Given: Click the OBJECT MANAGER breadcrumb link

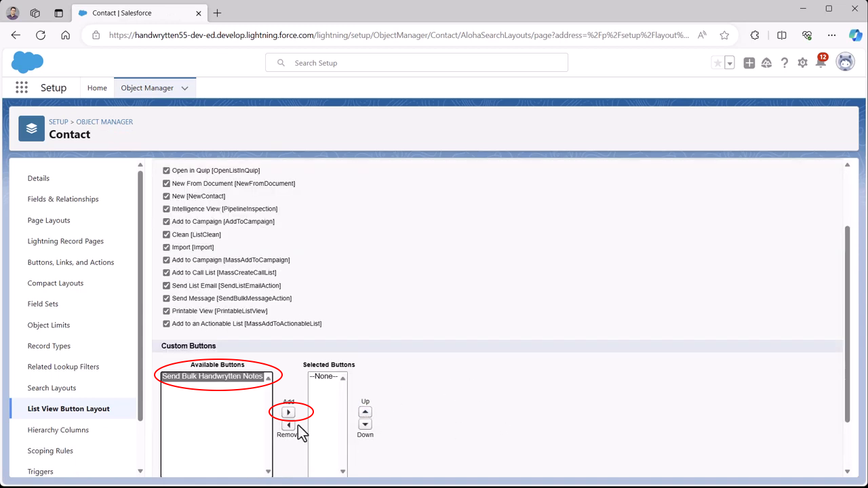Looking at the screenshot, I should pyautogui.click(x=104, y=122).
